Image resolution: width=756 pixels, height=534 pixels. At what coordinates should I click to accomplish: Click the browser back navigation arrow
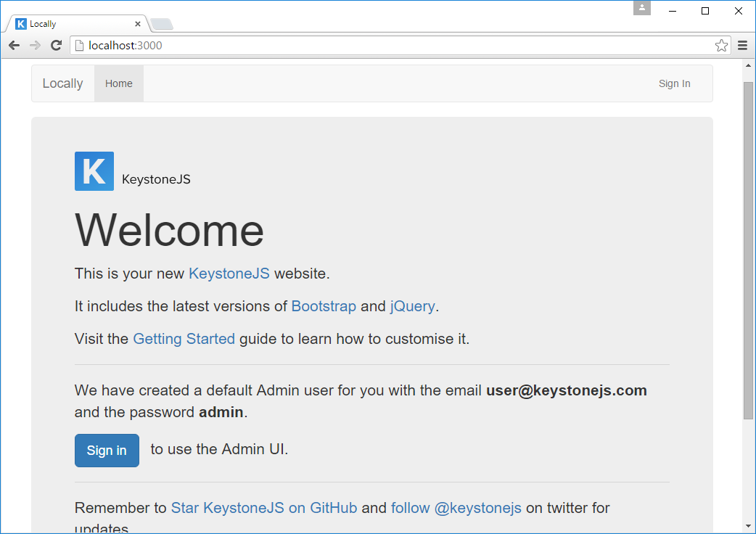13,45
